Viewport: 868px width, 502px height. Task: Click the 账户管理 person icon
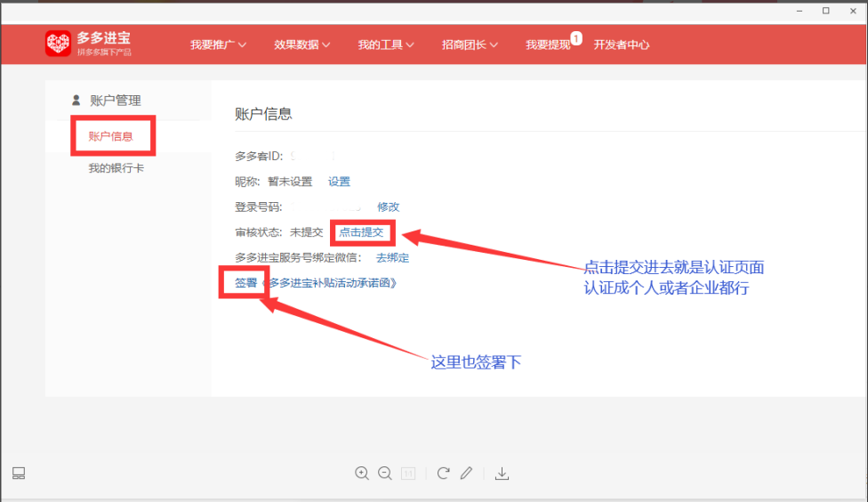(76, 101)
